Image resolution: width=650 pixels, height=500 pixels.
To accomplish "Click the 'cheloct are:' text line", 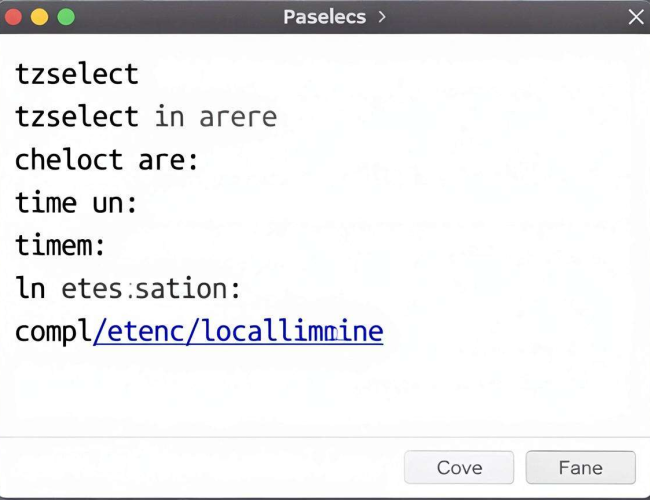I will 107,160.
